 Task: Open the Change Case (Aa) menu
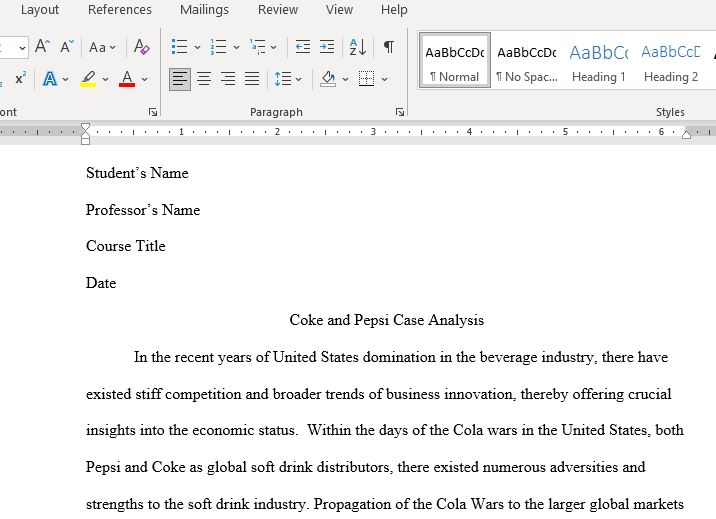(x=102, y=47)
